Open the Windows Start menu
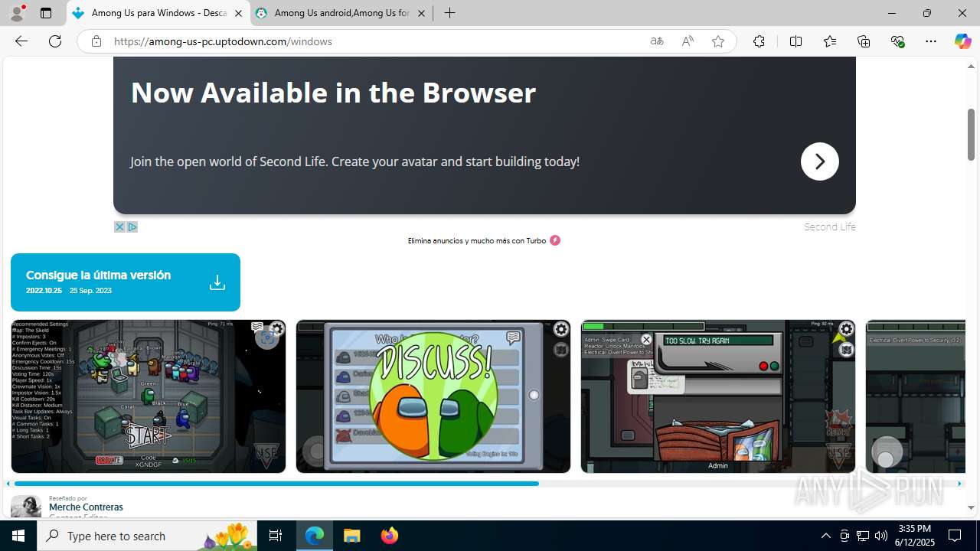The image size is (980, 551). (x=18, y=536)
